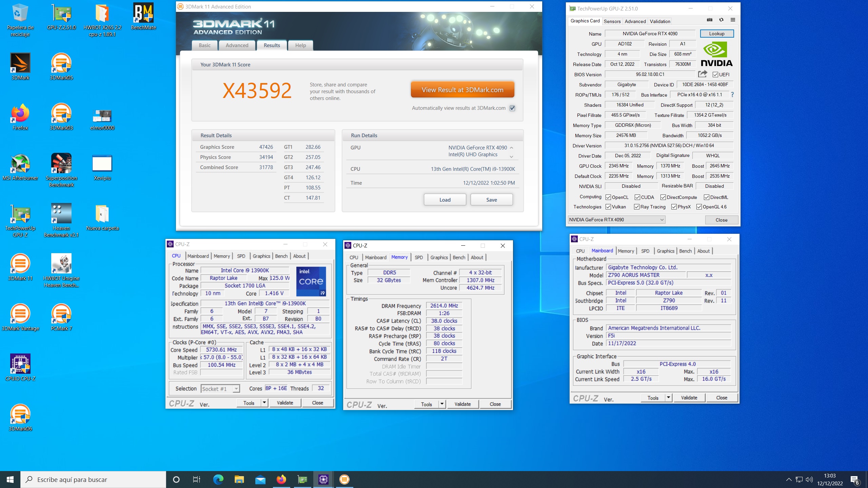The image size is (868, 488).
Task: Launch the 3DMark desktop shortcut
Action: tap(20, 66)
